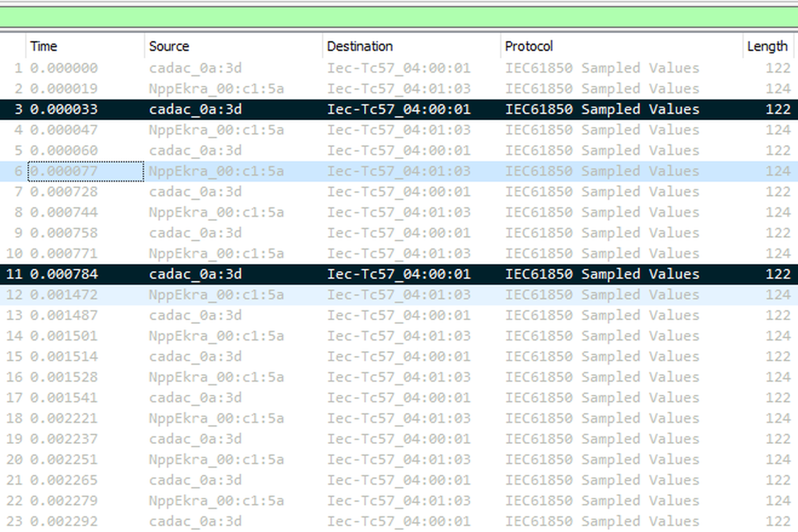
Task: Select packet 2 at time 0.000019
Action: tap(399, 89)
